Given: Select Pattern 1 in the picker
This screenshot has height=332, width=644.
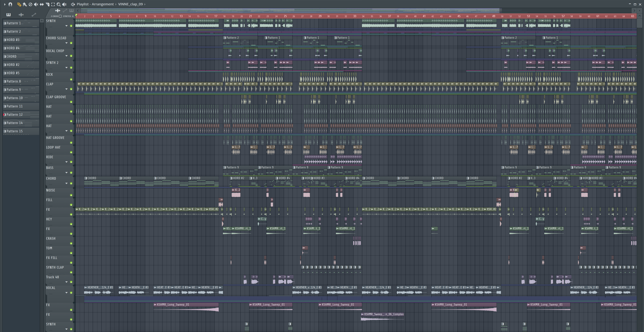Looking at the screenshot, I should click(x=21, y=23).
